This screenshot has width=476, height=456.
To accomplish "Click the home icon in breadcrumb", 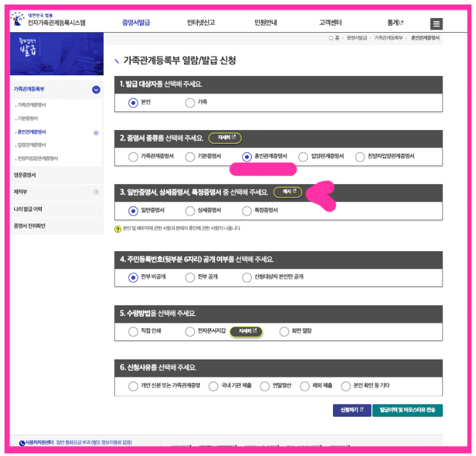I will pos(331,38).
